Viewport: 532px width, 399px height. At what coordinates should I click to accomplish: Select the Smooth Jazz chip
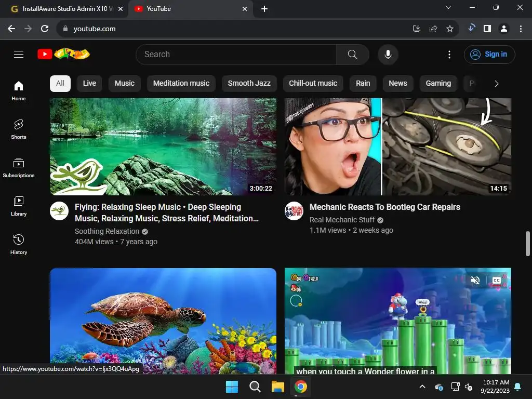tap(249, 84)
